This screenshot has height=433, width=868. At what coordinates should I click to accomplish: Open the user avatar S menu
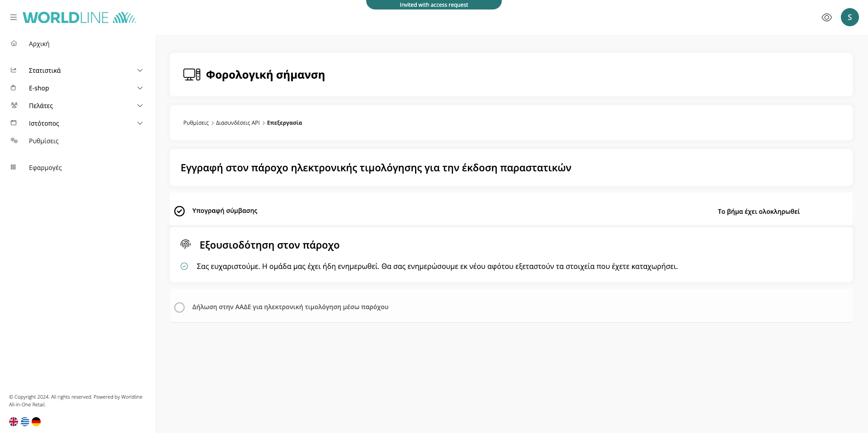coord(849,17)
